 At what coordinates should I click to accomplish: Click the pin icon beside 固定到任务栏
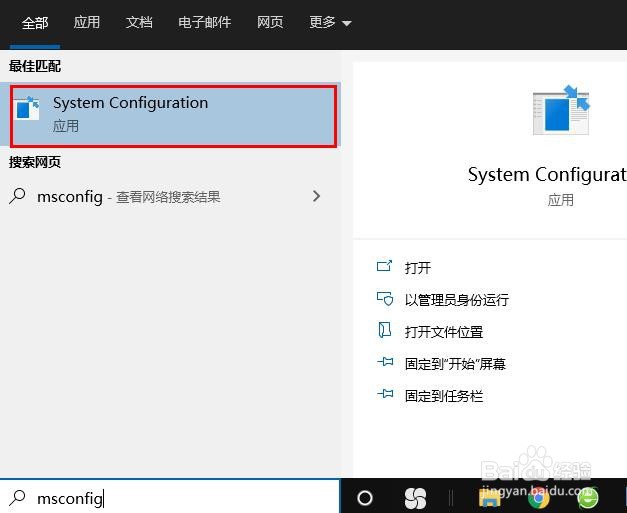tap(385, 394)
